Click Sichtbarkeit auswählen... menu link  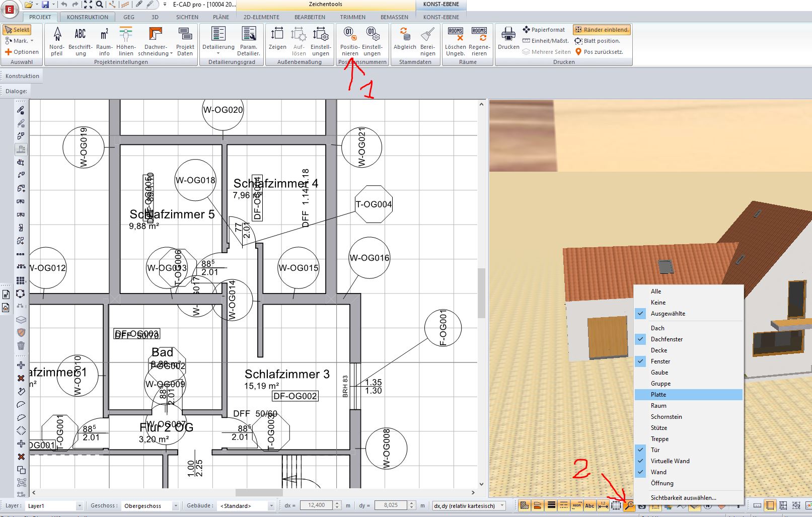(683, 498)
